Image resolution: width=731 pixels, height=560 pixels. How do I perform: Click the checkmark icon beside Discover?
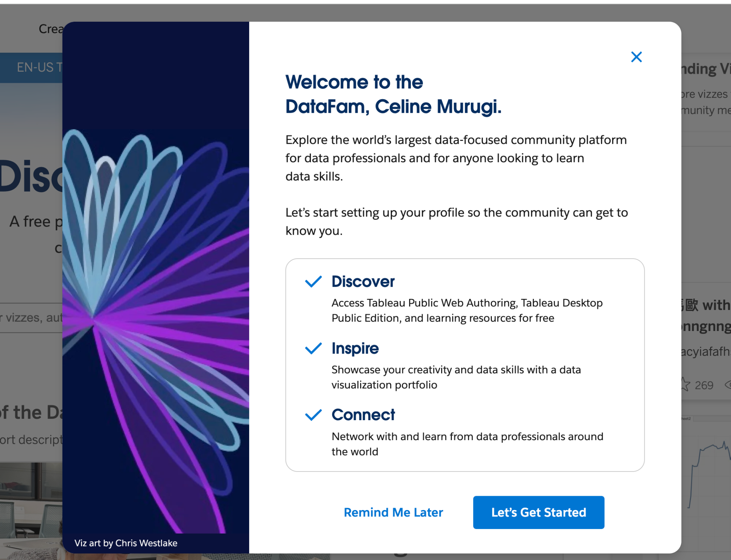(x=313, y=281)
